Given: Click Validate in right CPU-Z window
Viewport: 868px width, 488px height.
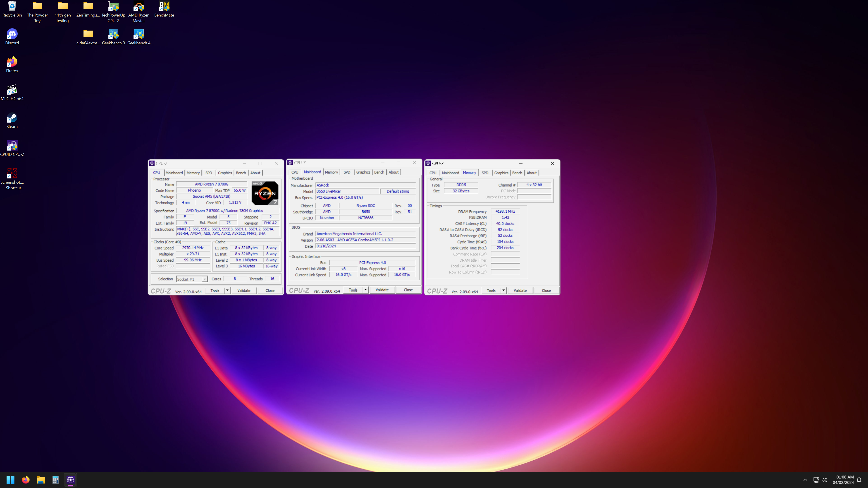Looking at the screenshot, I should 520,290.
